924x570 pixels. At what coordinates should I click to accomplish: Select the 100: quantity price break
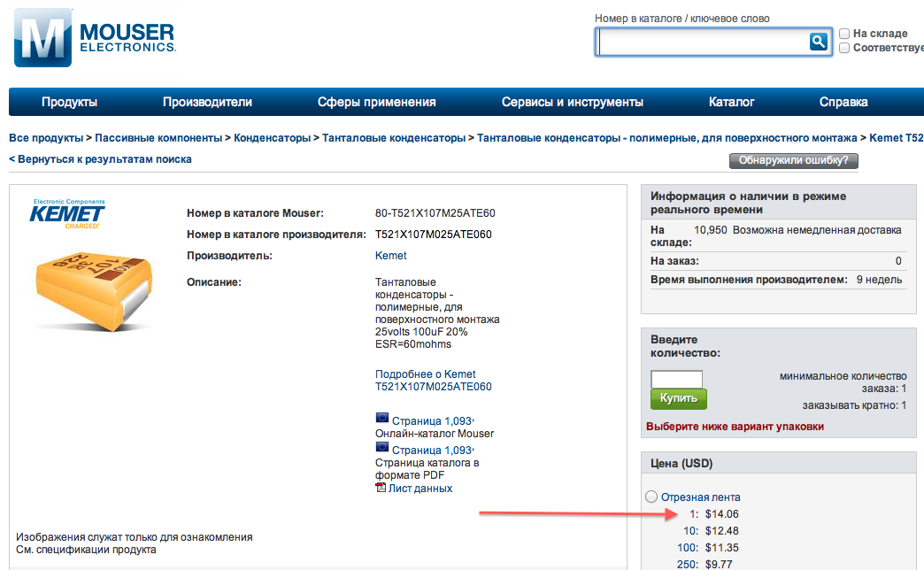pyautogui.click(x=688, y=548)
